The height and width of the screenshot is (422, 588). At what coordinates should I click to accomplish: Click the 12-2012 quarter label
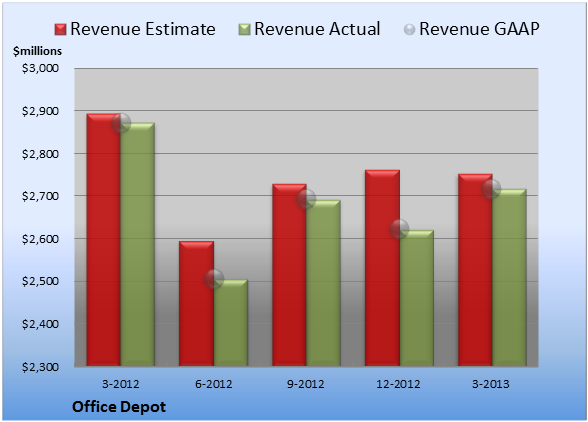tap(398, 384)
